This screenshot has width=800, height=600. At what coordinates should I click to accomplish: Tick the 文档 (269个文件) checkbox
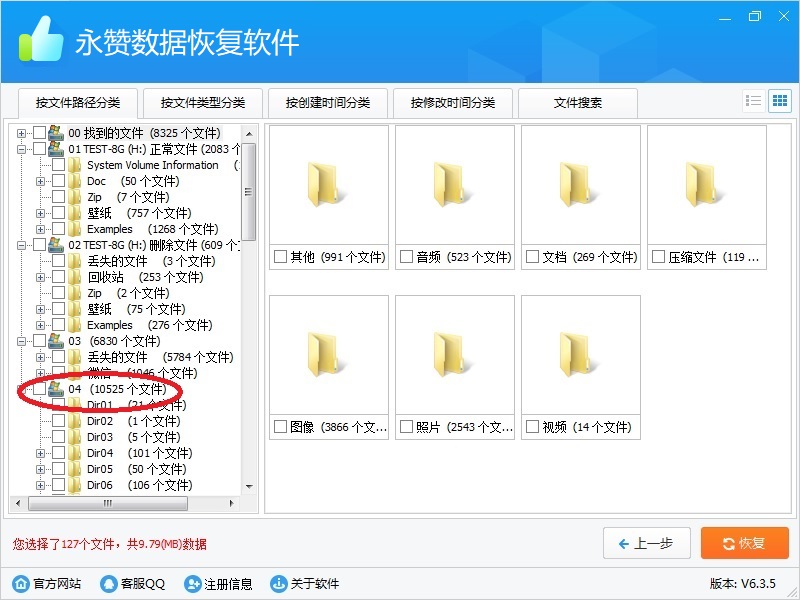pyautogui.click(x=532, y=257)
